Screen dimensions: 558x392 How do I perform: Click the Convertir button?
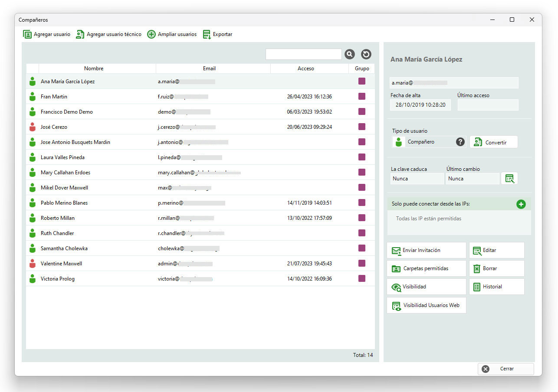pyautogui.click(x=494, y=142)
